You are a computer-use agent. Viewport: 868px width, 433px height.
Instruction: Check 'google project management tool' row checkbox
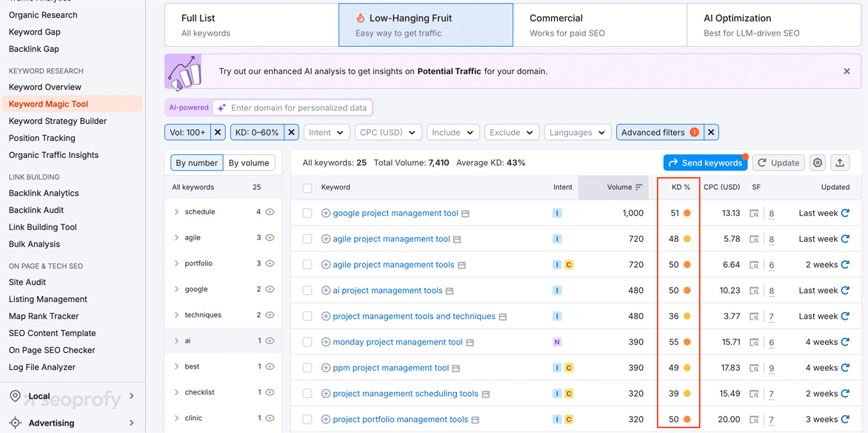pos(307,214)
